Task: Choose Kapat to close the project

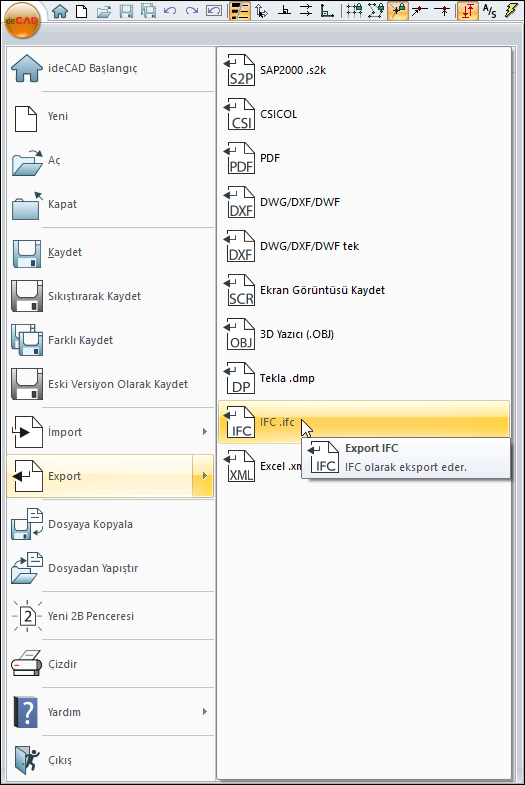Action: pos(111,205)
